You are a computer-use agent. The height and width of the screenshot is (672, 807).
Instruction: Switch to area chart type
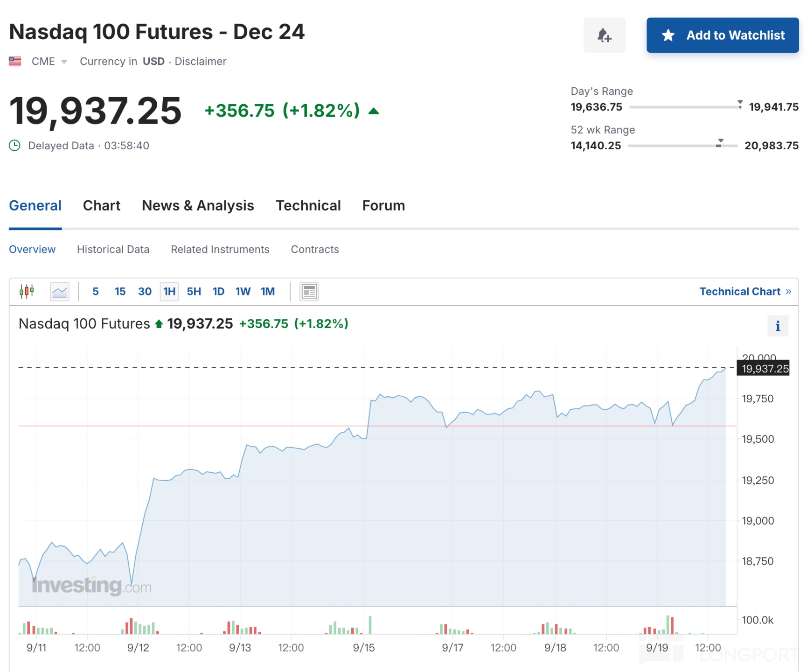tap(60, 292)
